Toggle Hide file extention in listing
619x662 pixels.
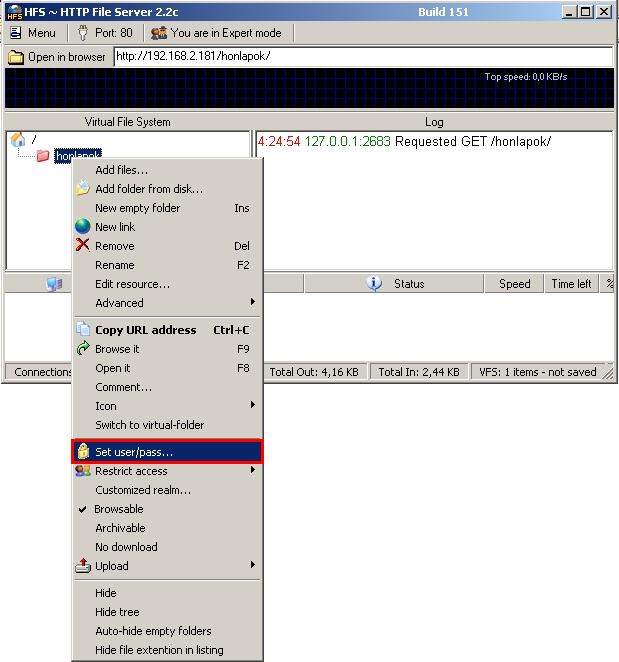167,650
